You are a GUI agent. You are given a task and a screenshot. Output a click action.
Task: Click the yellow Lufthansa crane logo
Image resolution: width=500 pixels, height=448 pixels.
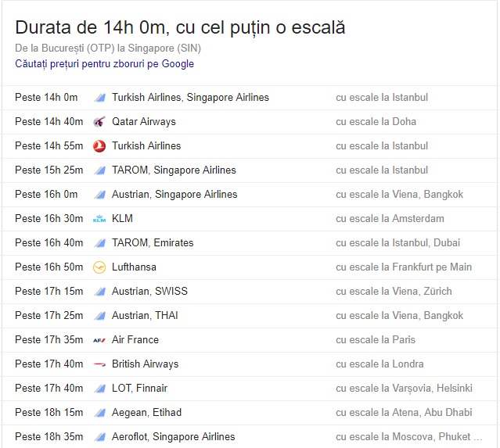(99, 267)
